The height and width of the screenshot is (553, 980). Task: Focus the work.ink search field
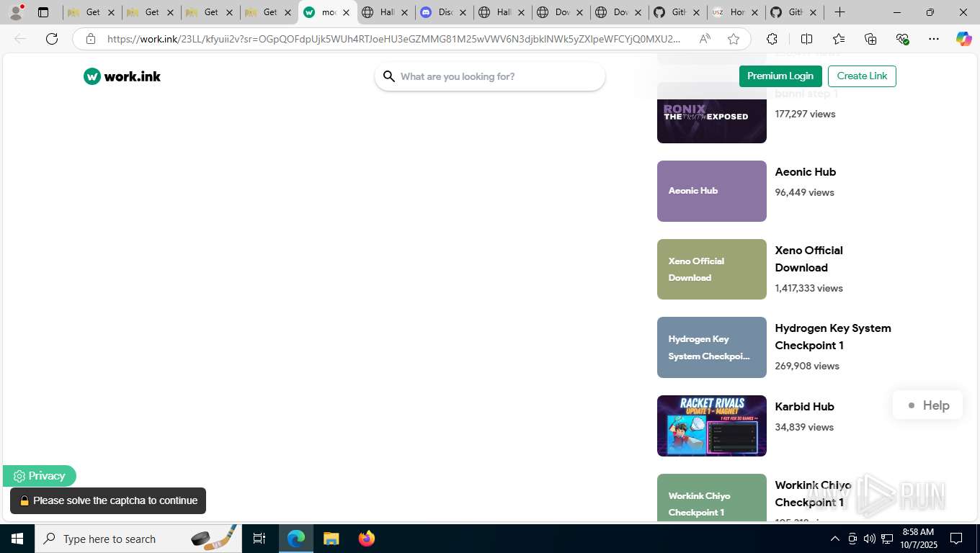coord(490,76)
